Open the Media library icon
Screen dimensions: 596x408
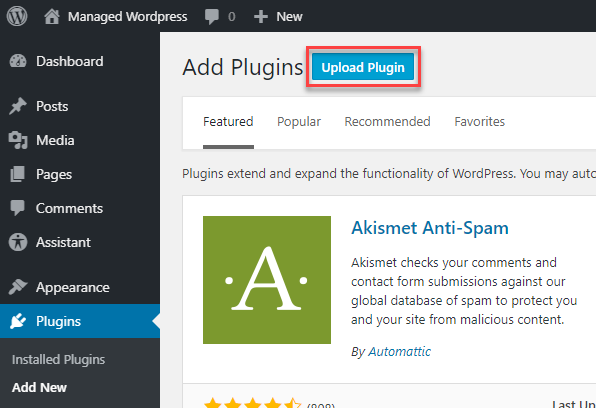pyautogui.click(x=18, y=140)
